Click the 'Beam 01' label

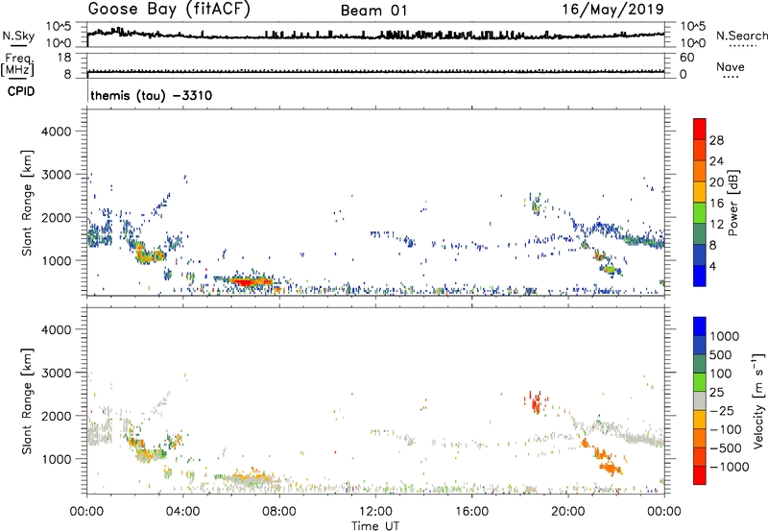tap(373, 11)
